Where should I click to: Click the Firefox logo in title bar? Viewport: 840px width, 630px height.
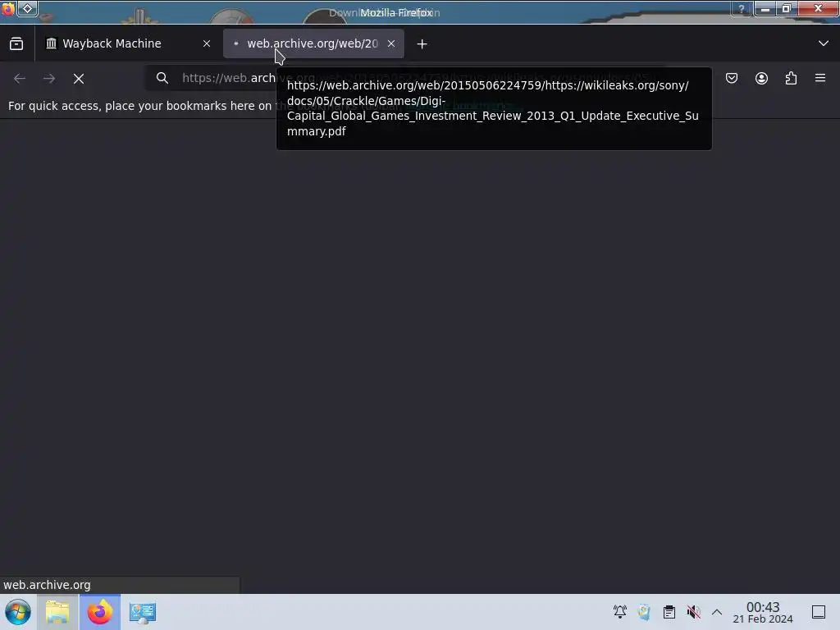pos(8,8)
